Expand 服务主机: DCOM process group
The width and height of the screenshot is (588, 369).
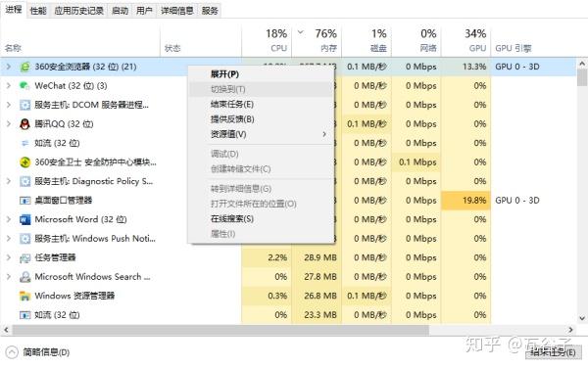(x=8, y=105)
